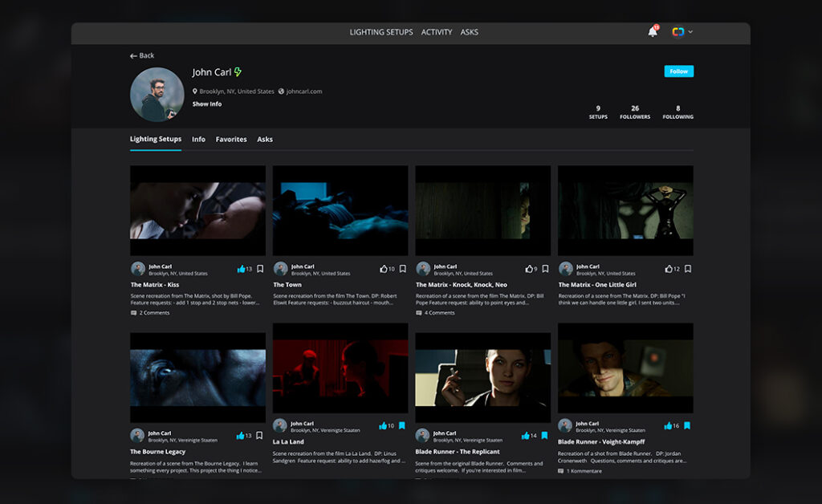The image size is (822, 504).
Task: Go back using the Back arrow
Action: pyautogui.click(x=142, y=55)
